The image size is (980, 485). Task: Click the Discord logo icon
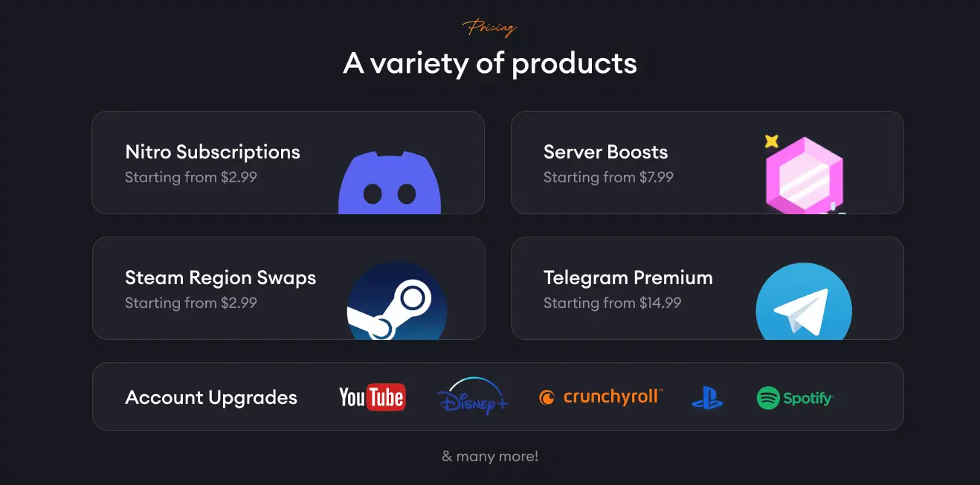(x=390, y=182)
